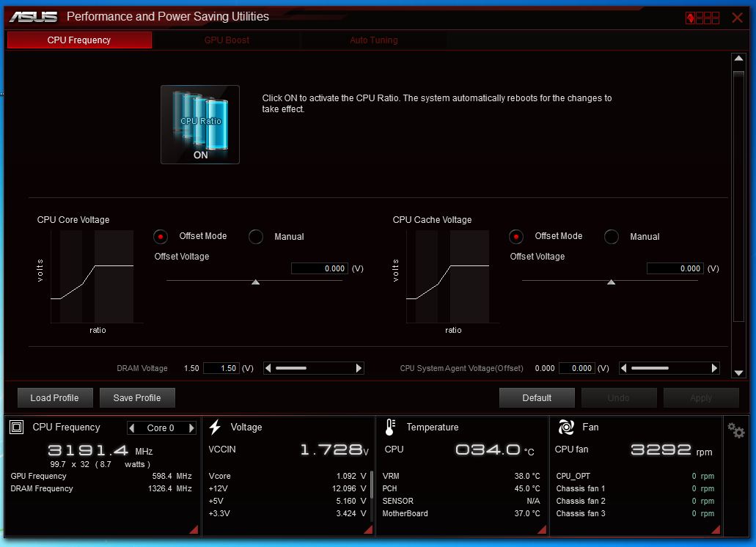Click the Voltage lightning bolt icon
The height and width of the screenshot is (547, 756).
point(215,427)
